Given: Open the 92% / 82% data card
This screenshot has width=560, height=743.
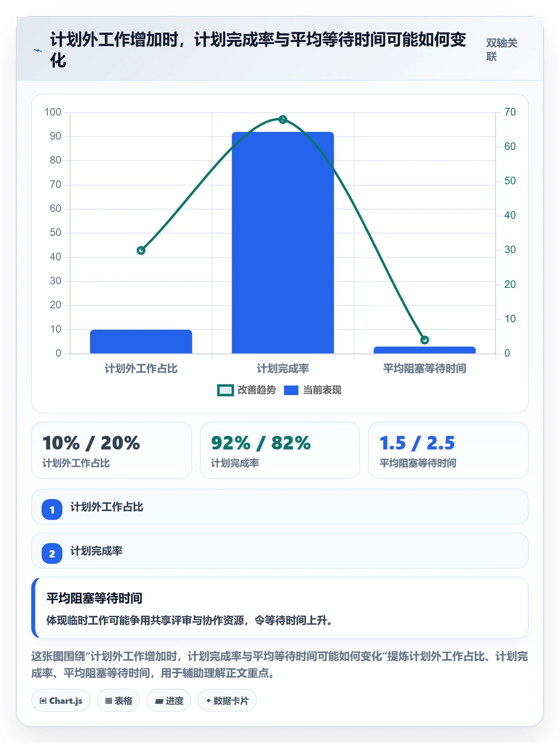Looking at the screenshot, I should click(280, 450).
